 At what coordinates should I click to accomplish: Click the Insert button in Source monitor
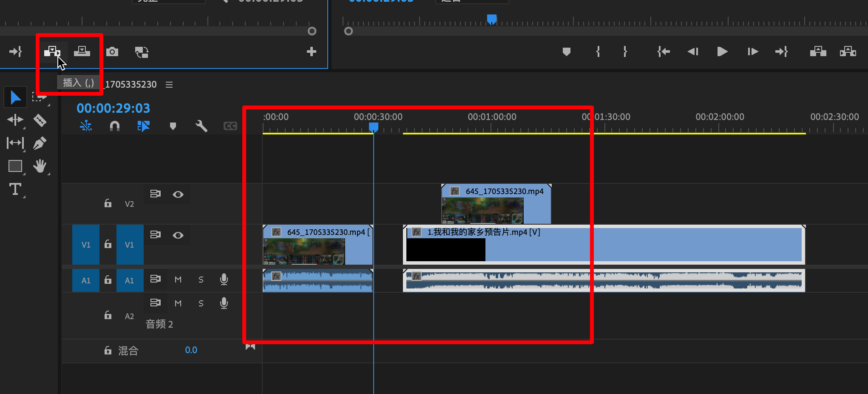click(52, 52)
